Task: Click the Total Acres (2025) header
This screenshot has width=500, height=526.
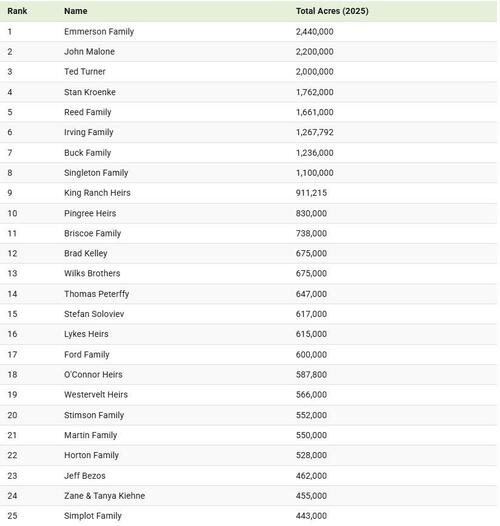Action: [x=332, y=11]
